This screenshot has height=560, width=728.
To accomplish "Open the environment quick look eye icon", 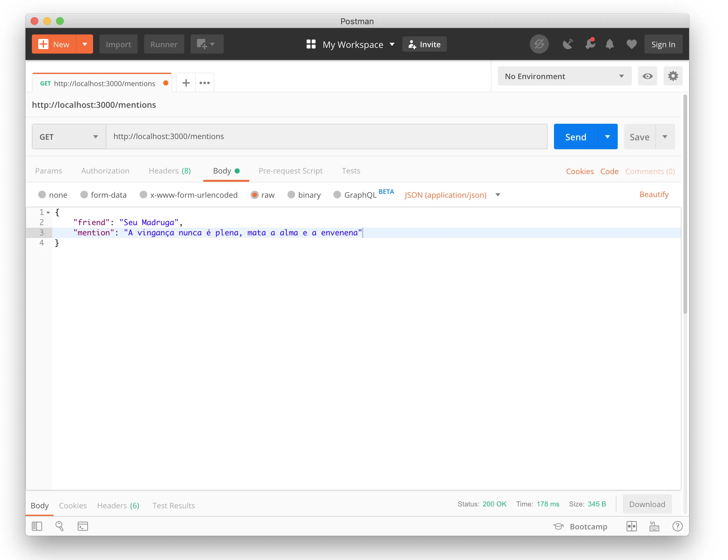I will click(x=647, y=76).
